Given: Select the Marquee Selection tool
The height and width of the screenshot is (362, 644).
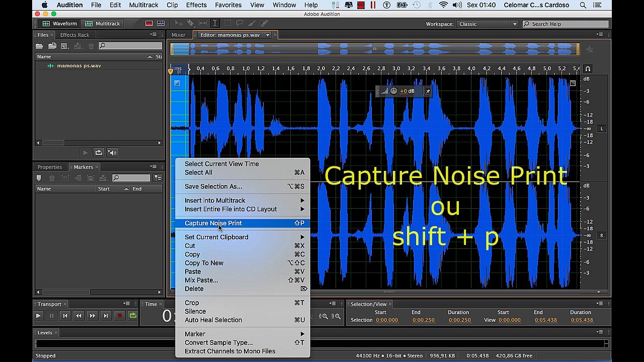Looking at the screenshot, I should pos(227,24).
